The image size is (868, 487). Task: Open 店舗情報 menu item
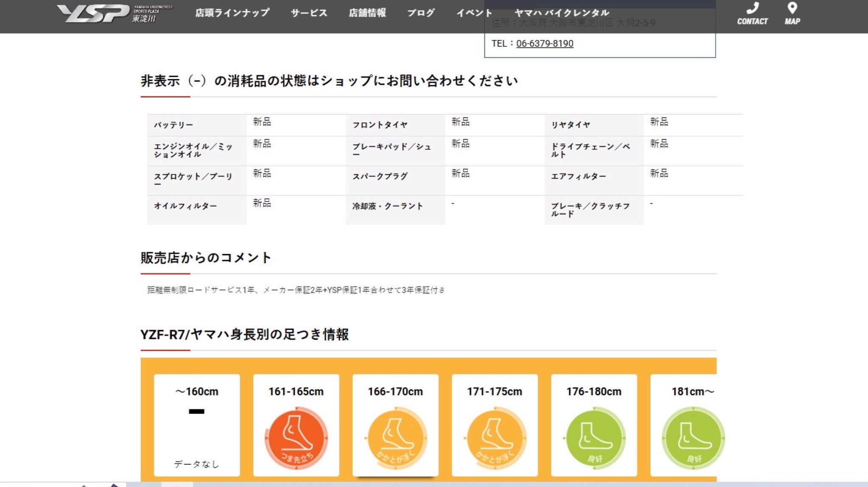367,13
